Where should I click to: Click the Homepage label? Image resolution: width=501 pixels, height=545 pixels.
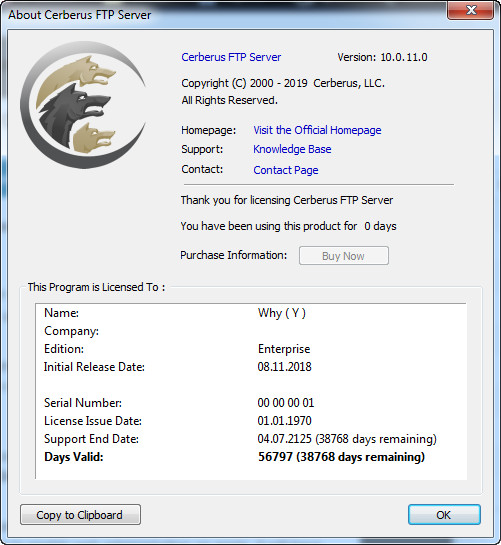click(209, 130)
